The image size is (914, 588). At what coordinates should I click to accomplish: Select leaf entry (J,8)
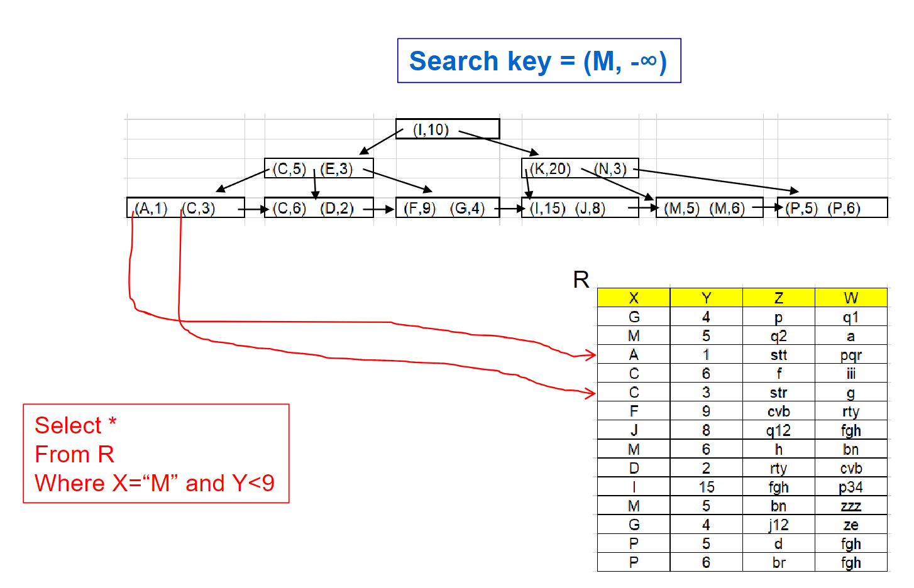point(590,209)
